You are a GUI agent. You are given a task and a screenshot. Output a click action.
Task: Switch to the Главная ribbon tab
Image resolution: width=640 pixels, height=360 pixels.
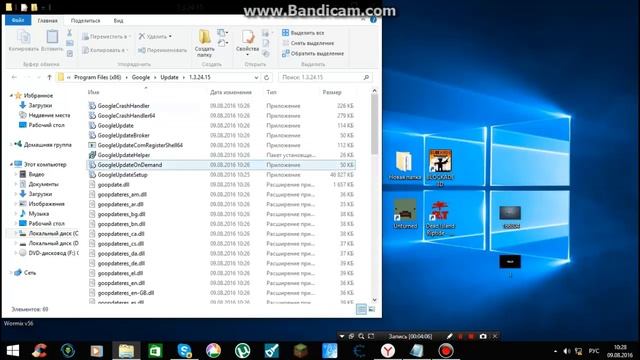pos(47,20)
